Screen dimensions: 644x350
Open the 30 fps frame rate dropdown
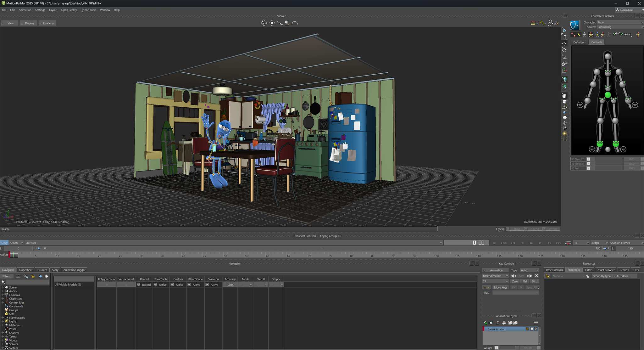599,243
